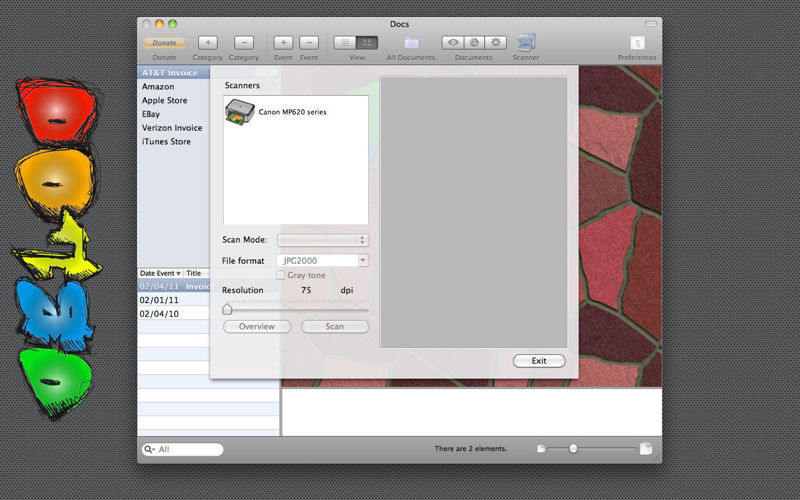Select Apple Store category
This screenshot has width=800, height=500.
[173, 101]
